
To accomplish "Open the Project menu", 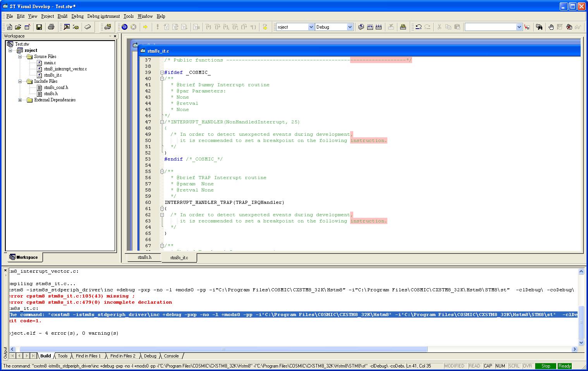I will coord(47,16).
